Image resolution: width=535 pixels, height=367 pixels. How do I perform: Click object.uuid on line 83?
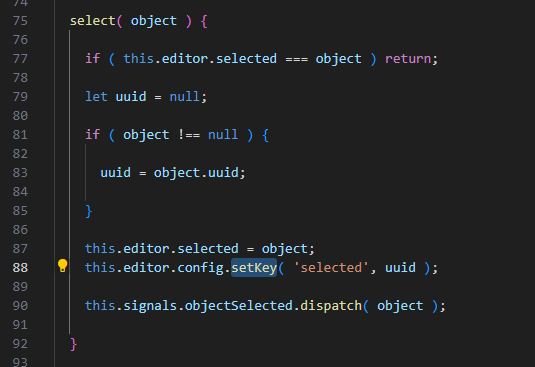coord(196,173)
